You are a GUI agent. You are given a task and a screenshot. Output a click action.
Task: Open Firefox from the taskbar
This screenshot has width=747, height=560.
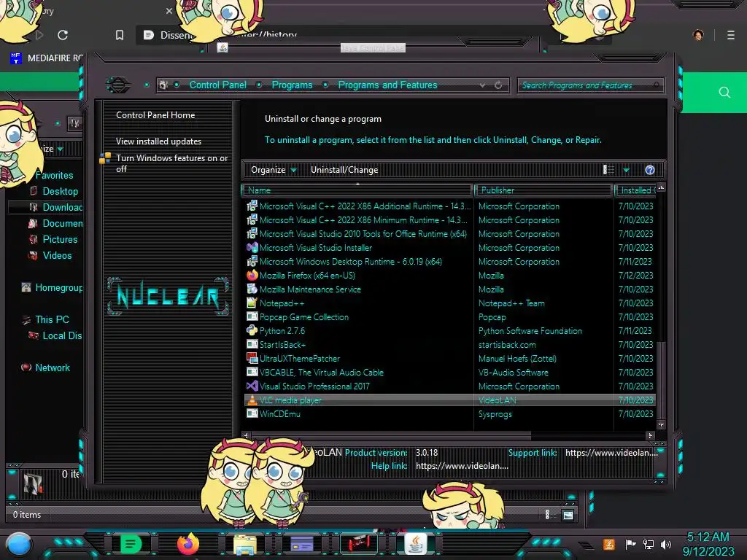187,543
